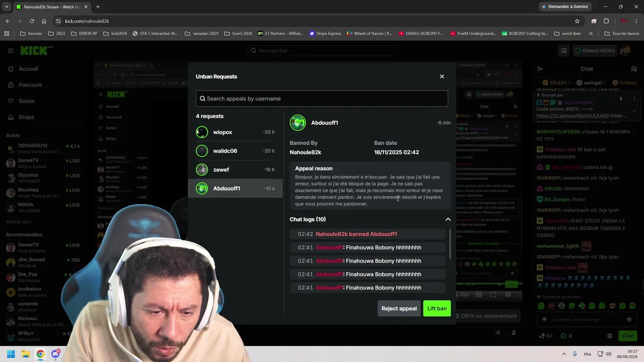
Task: Open Suivis in sidebar
Action: coord(26,101)
